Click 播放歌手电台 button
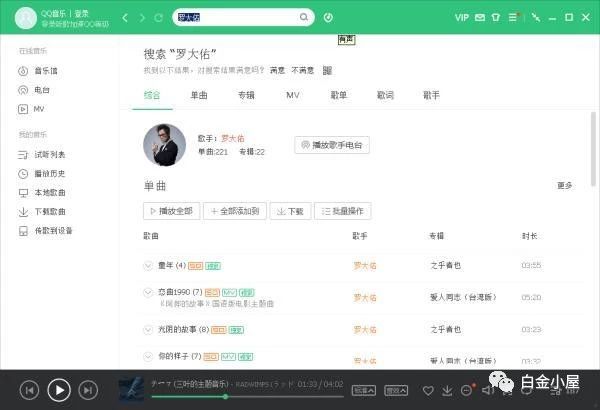Screen dimensions: 600x410 click(332, 145)
